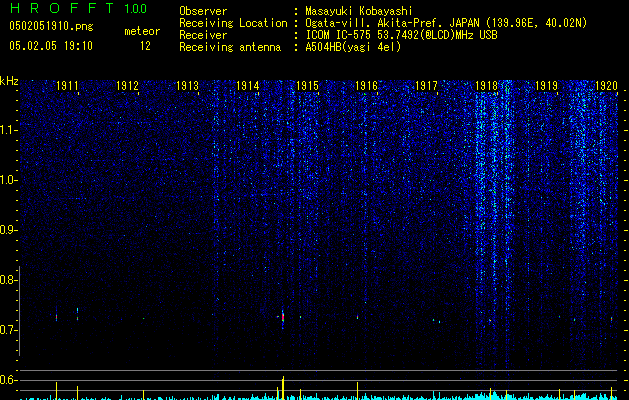Click the Observer label

(203, 11)
